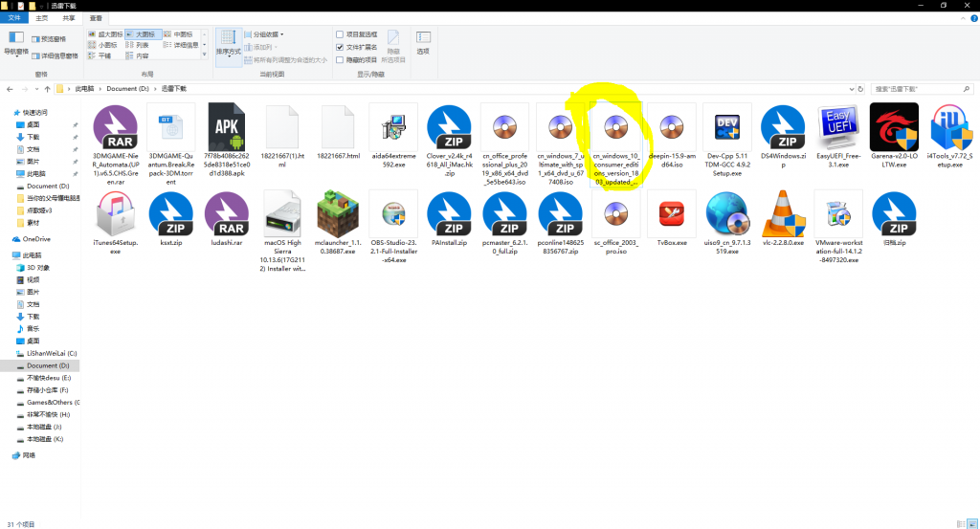Select the ludashi.rar archive
Screen dimensions: 980x529
point(226,219)
